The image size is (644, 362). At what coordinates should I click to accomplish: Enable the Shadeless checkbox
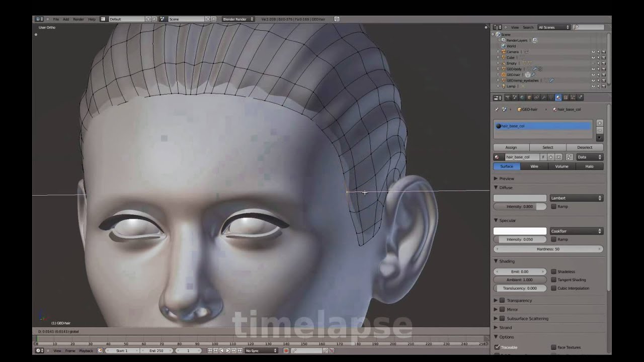(553, 271)
